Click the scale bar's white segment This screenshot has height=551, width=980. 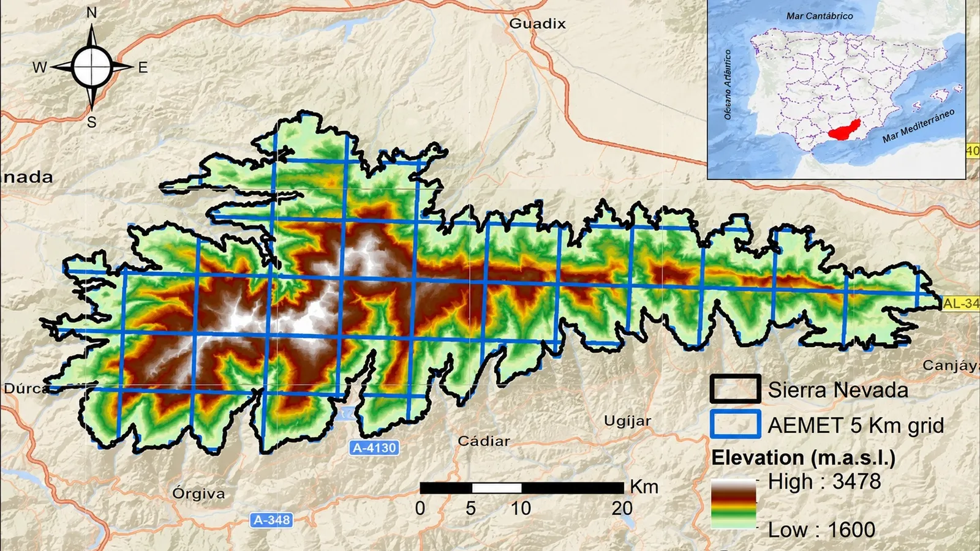[x=497, y=488]
